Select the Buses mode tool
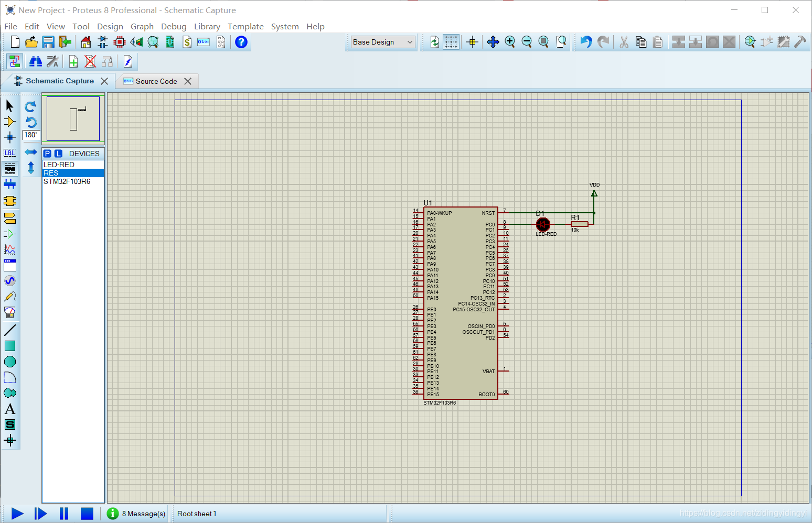The image size is (812, 523). coord(9,184)
